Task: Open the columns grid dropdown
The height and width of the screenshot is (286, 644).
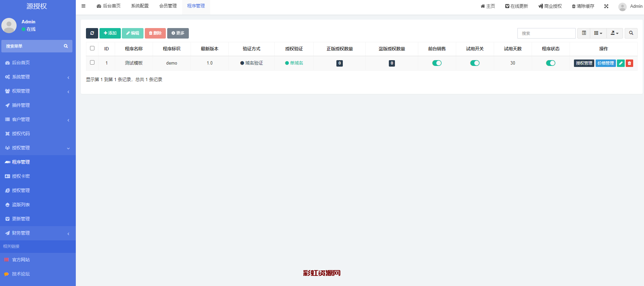Action: click(x=598, y=33)
